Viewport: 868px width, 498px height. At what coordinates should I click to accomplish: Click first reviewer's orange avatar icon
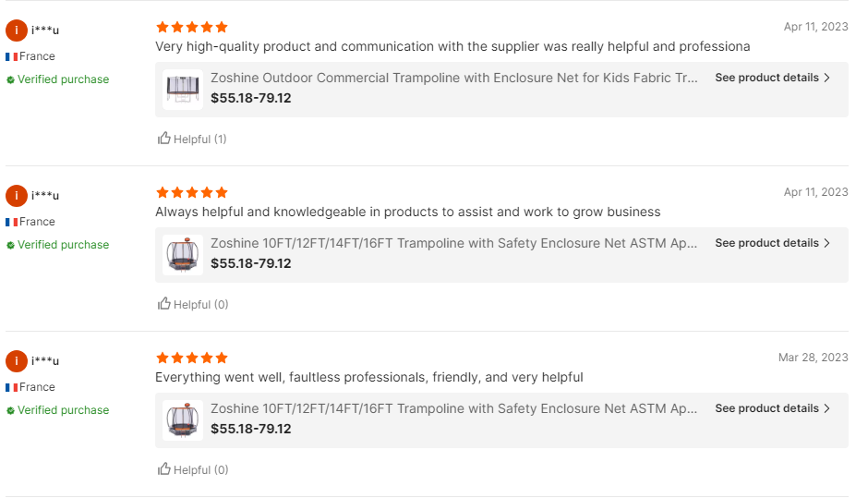coord(17,30)
